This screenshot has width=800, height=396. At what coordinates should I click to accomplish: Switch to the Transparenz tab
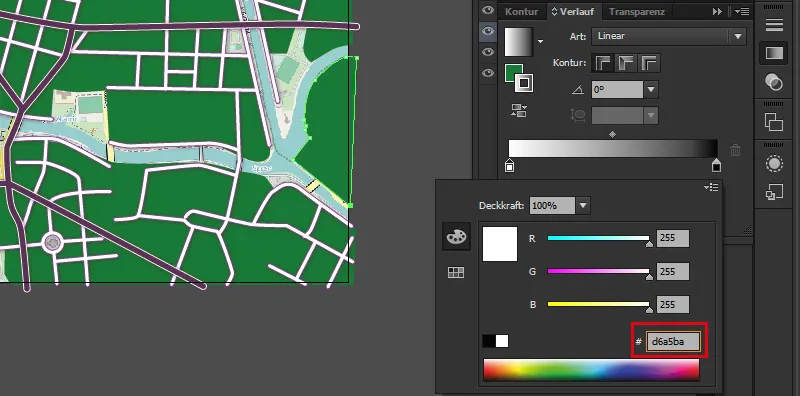coord(637,11)
